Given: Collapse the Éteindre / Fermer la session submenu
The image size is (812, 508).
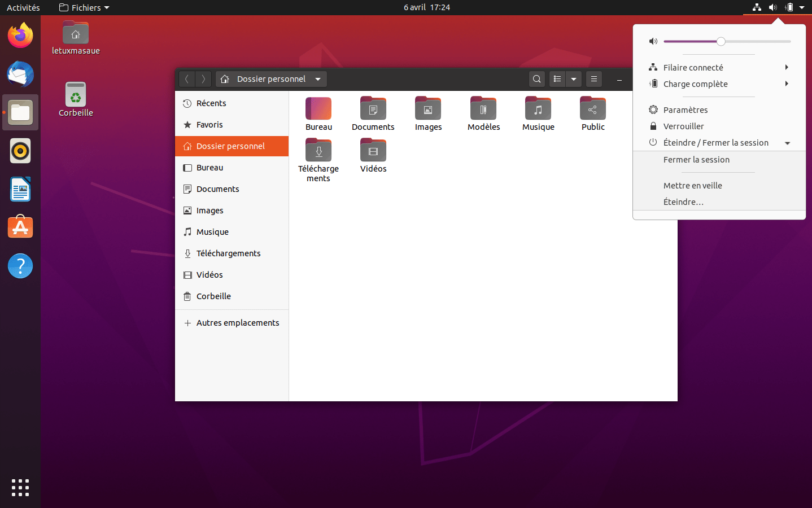Looking at the screenshot, I should pyautogui.click(x=787, y=143).
